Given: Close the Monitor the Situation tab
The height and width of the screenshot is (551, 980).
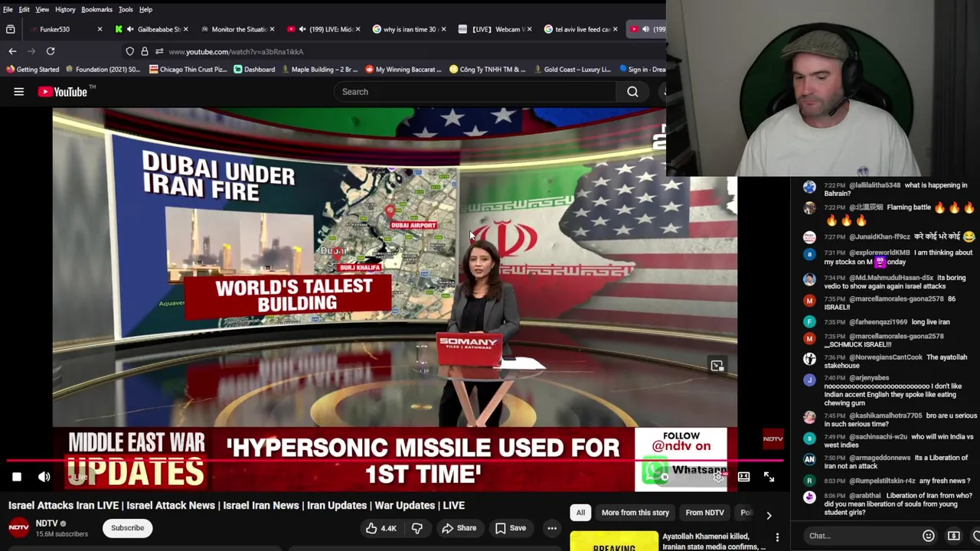Looking at the screenshot, I should [271, 29].
